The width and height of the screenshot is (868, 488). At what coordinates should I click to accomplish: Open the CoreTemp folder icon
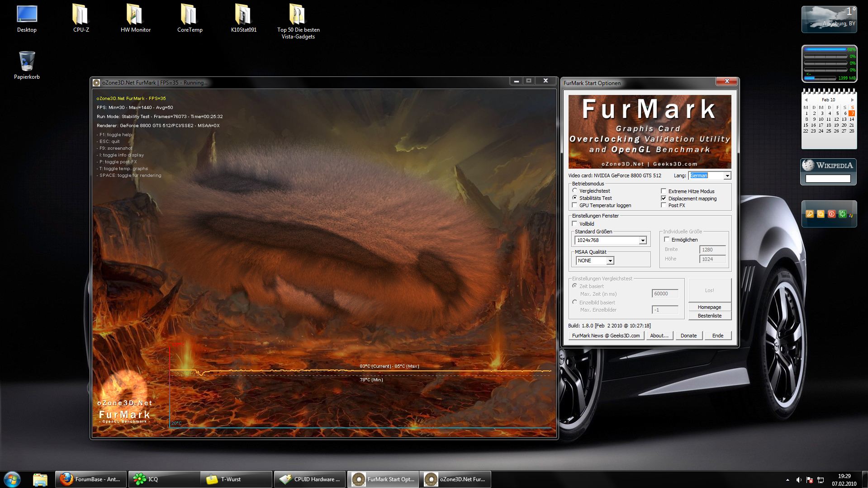190,18
